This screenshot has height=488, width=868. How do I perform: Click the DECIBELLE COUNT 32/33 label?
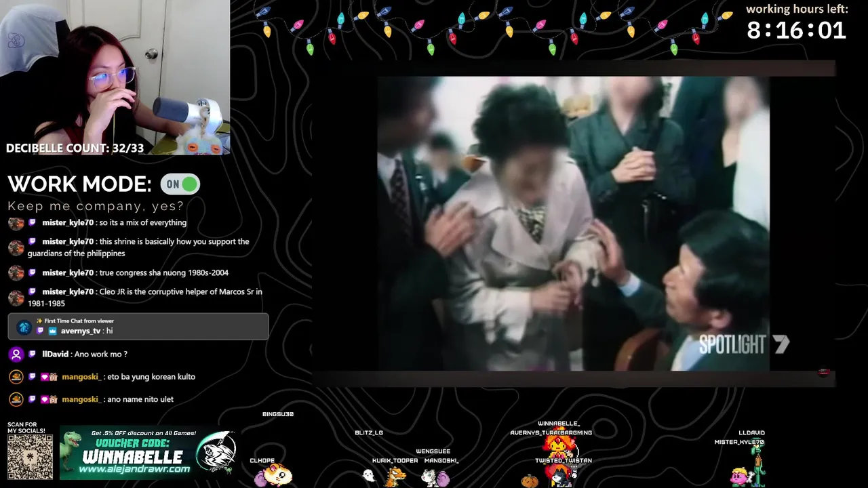tap(75, 148)
